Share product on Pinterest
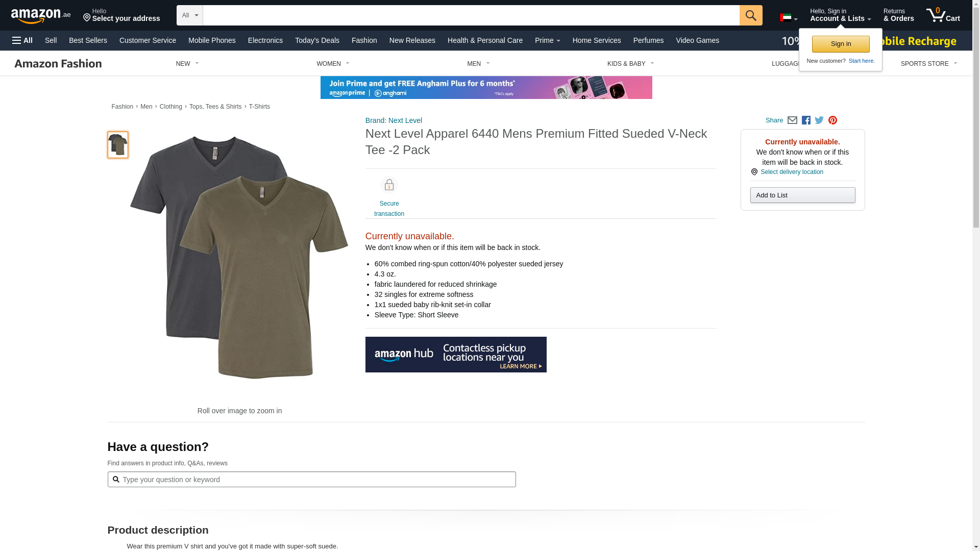 [832, 120]
